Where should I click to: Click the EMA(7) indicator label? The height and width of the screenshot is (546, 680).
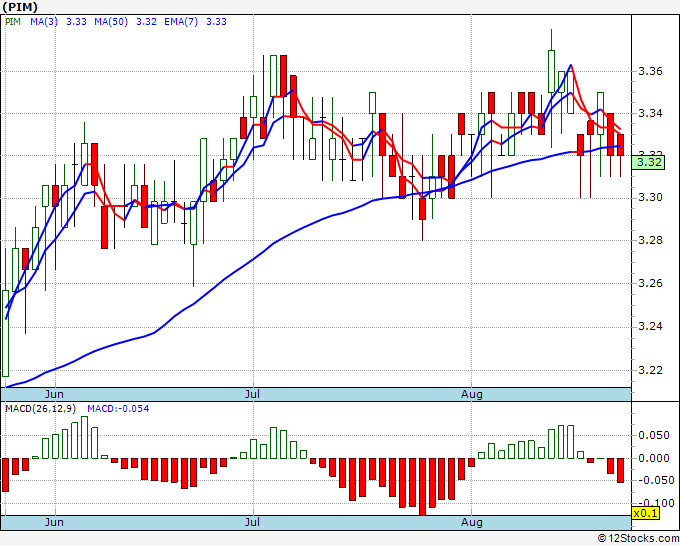point(181,22)
